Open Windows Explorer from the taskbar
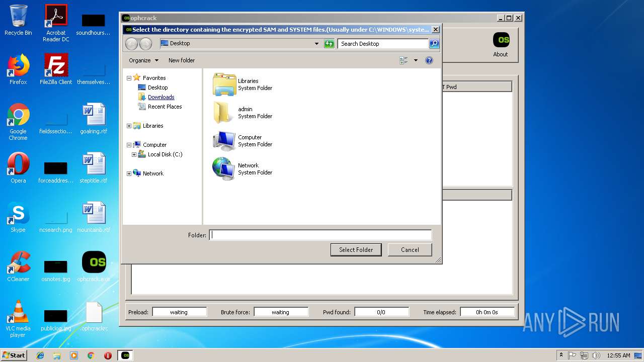Screen dimensions: 644x362 (57, 355)
